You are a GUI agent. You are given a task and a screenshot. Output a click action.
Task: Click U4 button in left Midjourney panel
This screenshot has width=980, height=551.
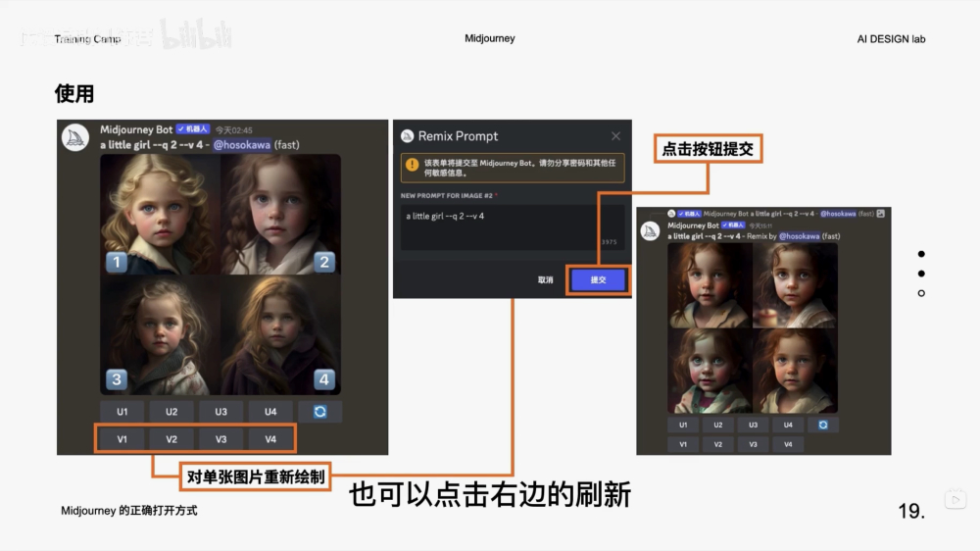[270, 412]
